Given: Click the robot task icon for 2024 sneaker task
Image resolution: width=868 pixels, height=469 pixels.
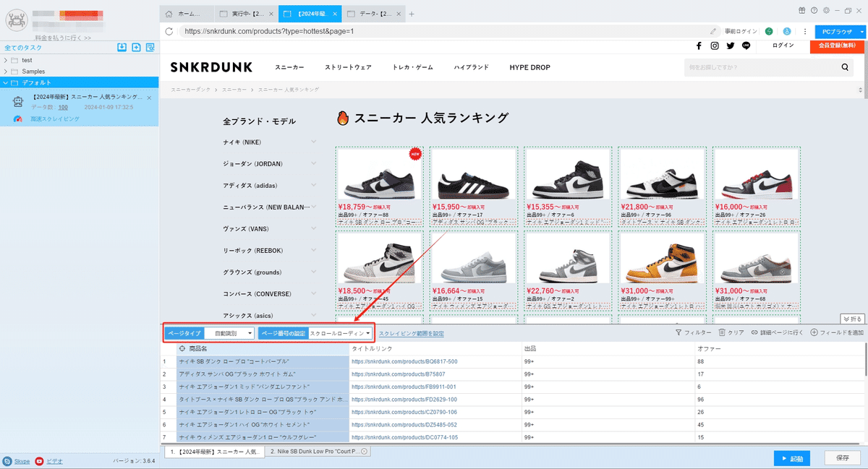Looking at the screenshot, I should 18,101.
